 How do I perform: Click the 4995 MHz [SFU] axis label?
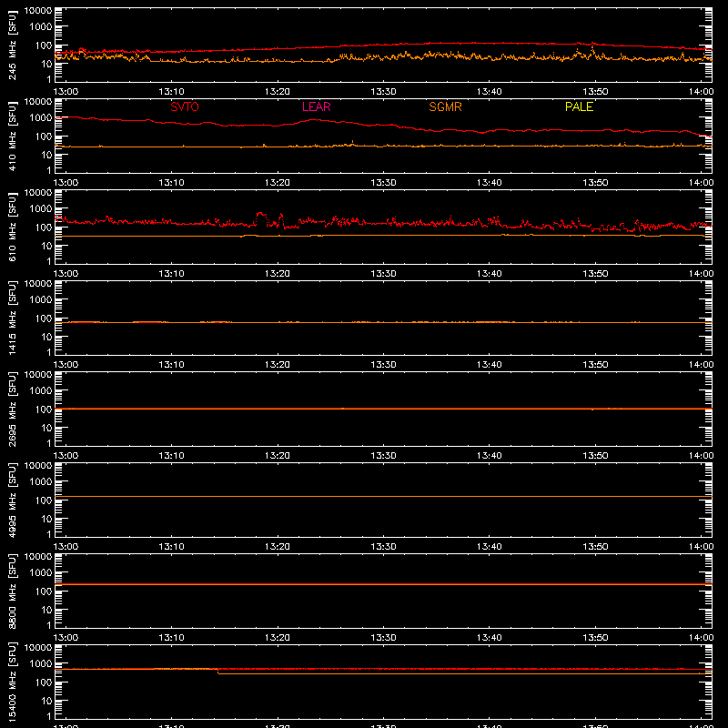point(12,500)
